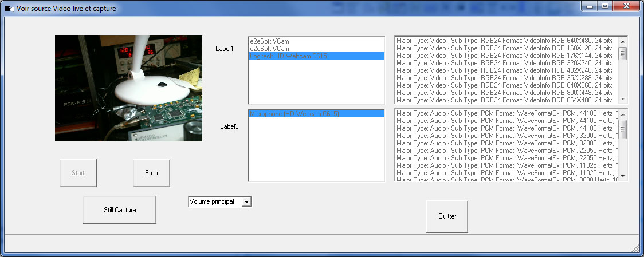This screenshot has width=644, height=257.
Task: Click the camera icon in title bar
Action: (x=9, y=8)
